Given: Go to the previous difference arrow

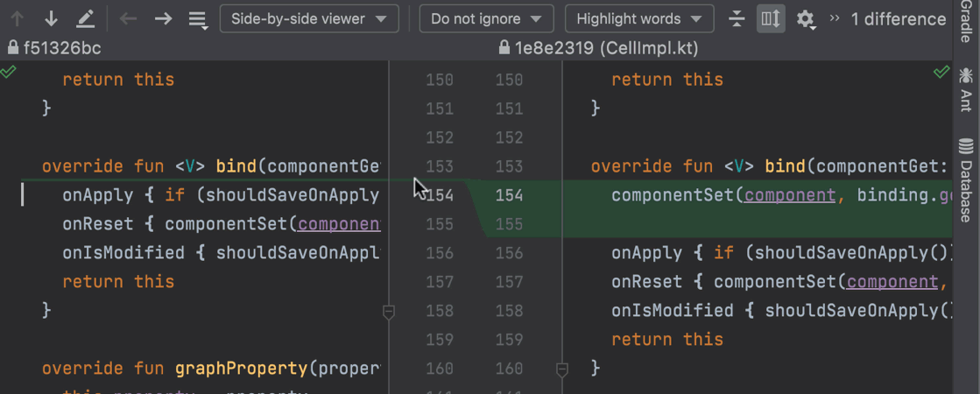Looking at the screenshot, I should click(17, 18).
